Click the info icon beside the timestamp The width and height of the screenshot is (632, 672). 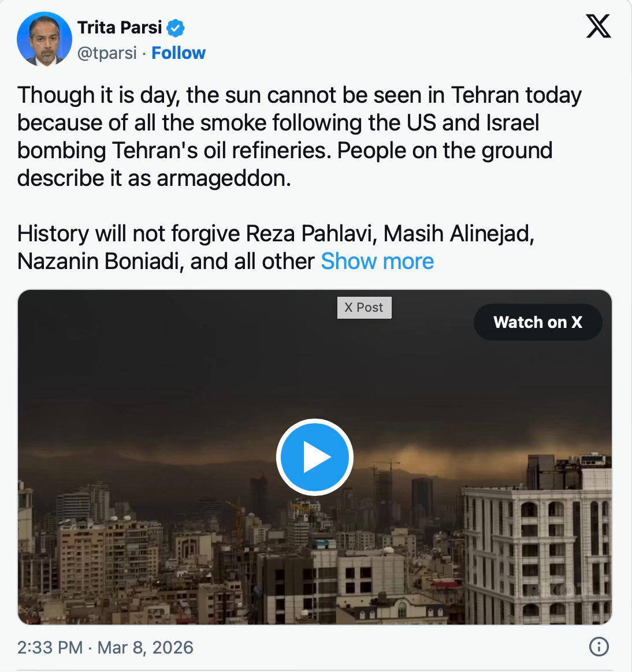coord(598,647)
